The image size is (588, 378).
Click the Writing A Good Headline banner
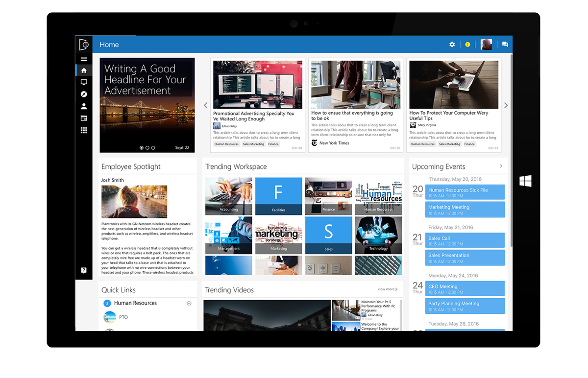(x=147, y=105)
